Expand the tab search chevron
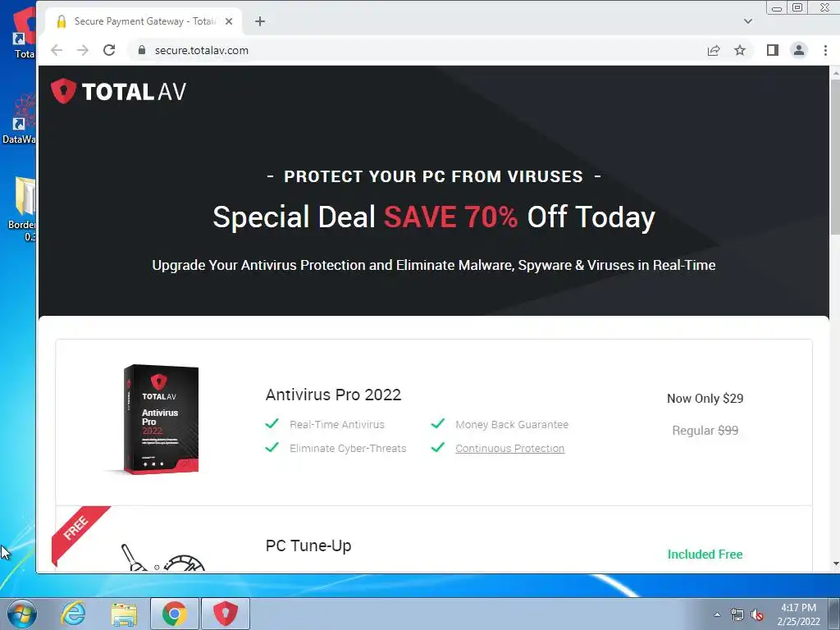The width and height of the screenshot is (840, 630). click(x=748, y=21)
